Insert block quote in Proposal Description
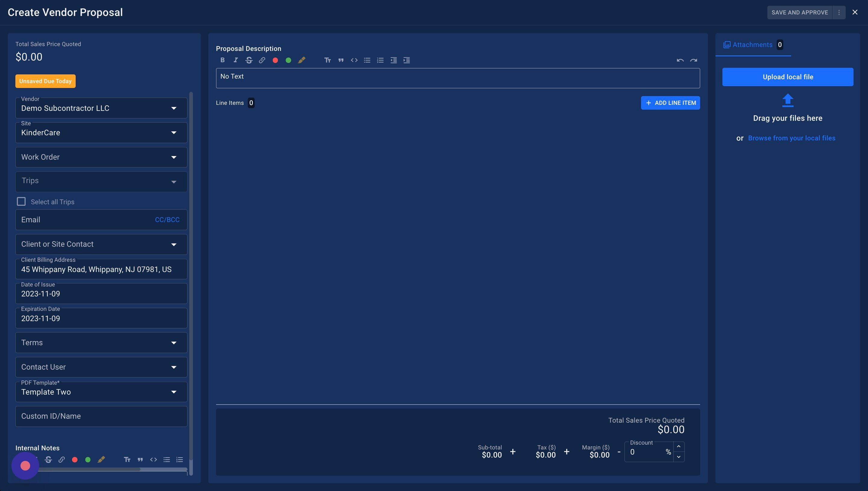The image size is (868, 491). point(341,60)
